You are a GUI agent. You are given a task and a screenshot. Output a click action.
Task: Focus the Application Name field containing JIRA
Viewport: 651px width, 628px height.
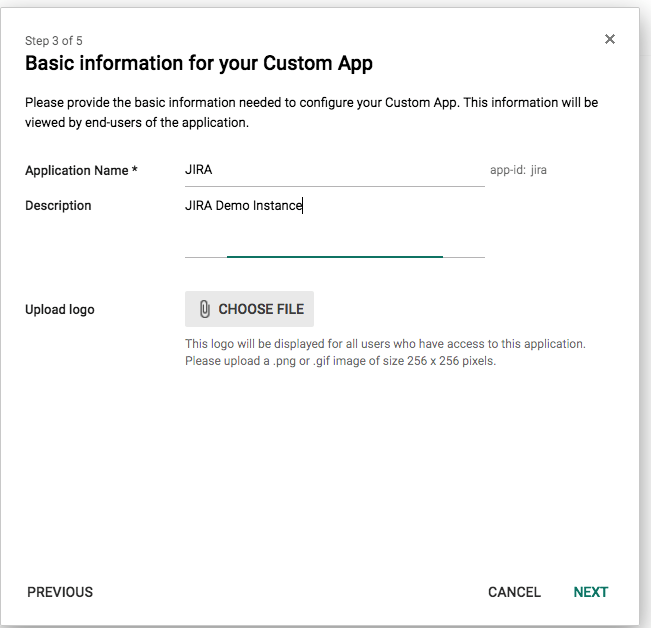click(335, 171)
